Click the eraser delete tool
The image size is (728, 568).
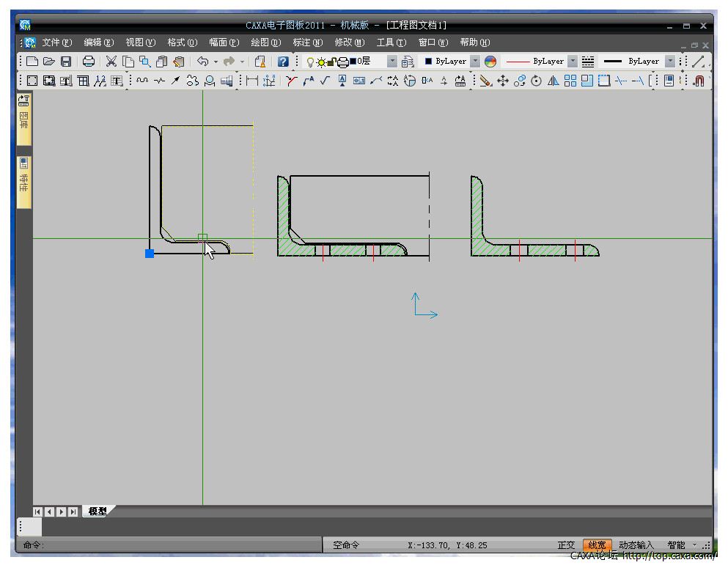coord(485,81)
